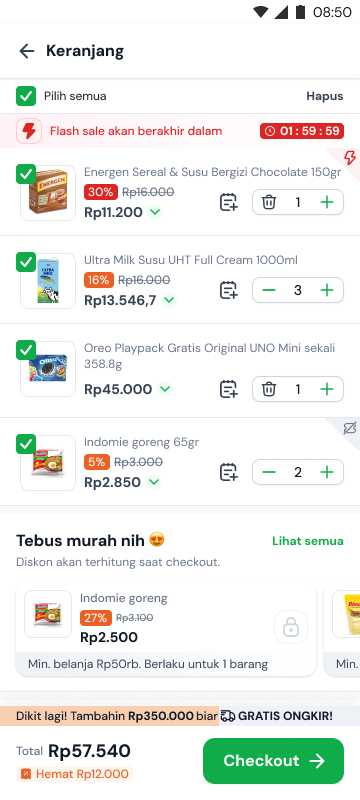Open note icon for Indomie goreng 65gr
The image size is (360, 800).
click(x=228, y=472)
